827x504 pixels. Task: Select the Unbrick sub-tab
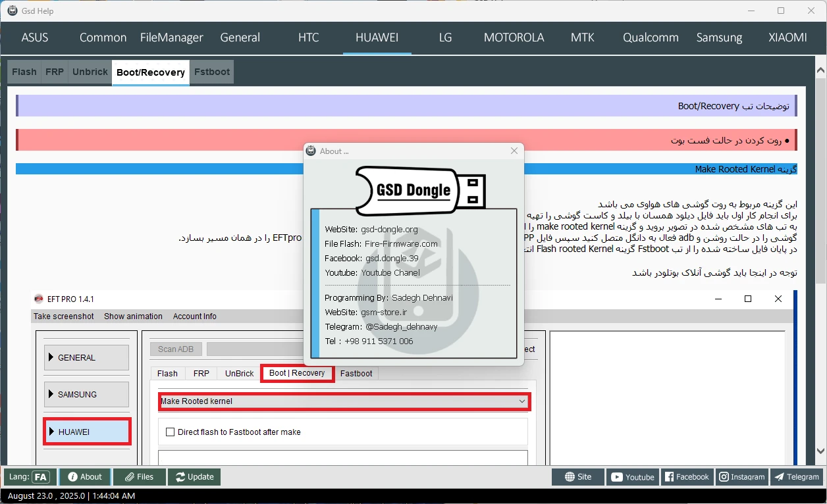point(90,72)
